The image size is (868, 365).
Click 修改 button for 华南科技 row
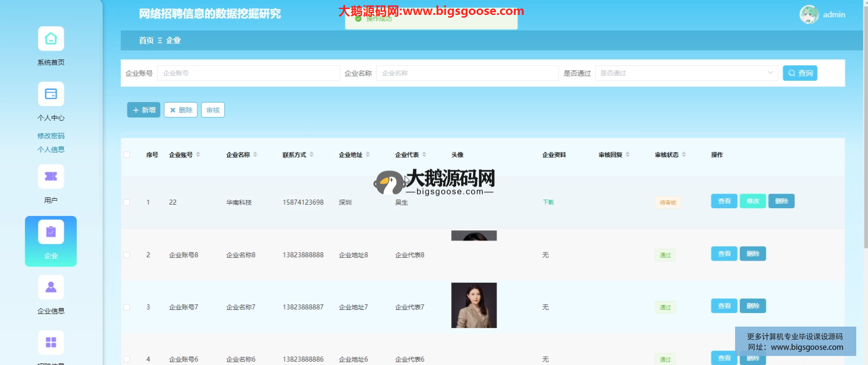[752, 201]
